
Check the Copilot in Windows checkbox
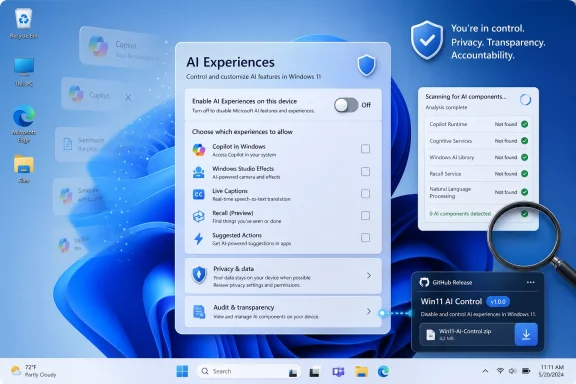point(365,149)
